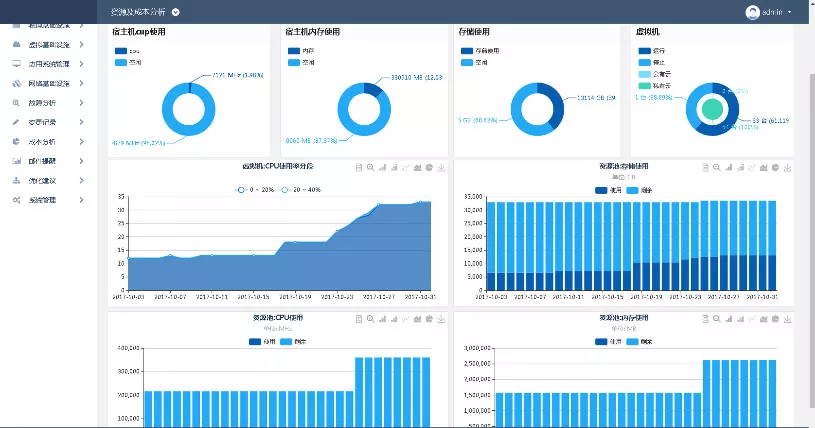Select 虚拟基础设施 menu label

49,45
